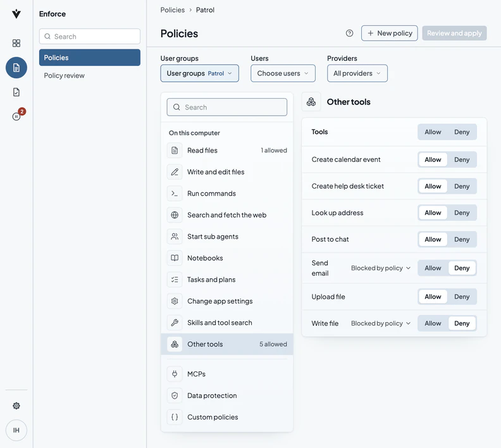Click the New policy button

[x=390, y=34]
